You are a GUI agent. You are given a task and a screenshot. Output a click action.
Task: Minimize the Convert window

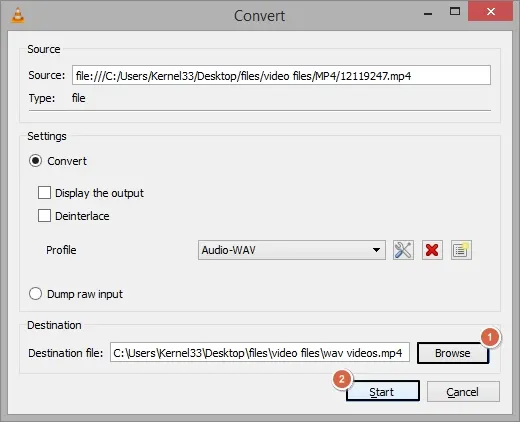pyautogui.click(x=428, y=13)
